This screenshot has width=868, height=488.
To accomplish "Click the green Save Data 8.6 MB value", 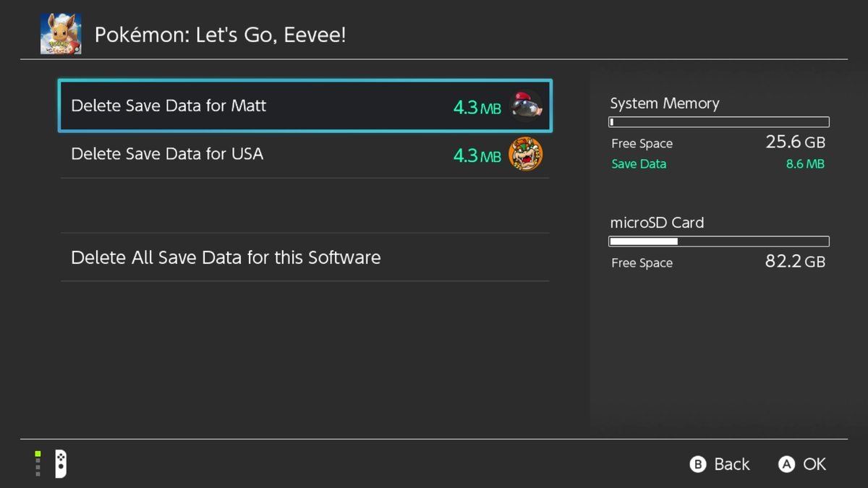I will [x=804, y=164].
